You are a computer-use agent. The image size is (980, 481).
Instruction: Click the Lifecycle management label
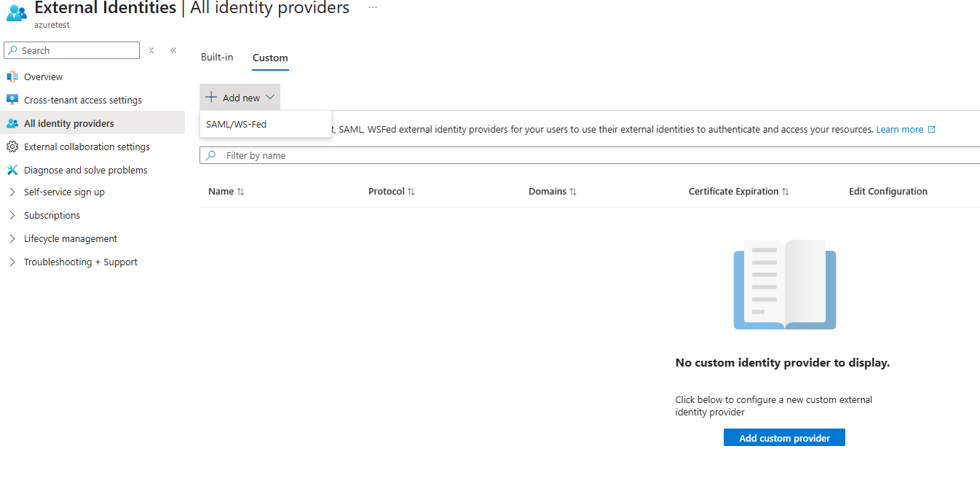tap(71, 239)
